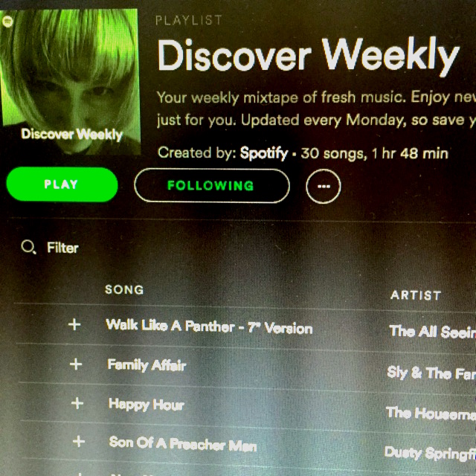Open the three-dots more options menu

click(x=324, y=186)
